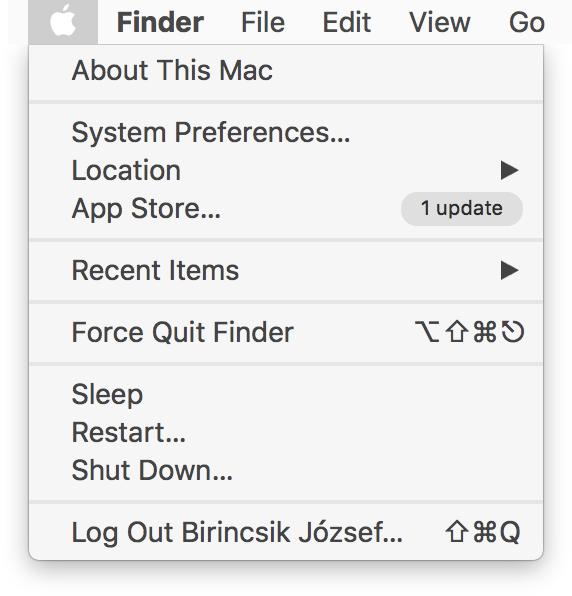Viewport: 572px width, 596px height.
Task: Select About This Mac
Action: click(x=286, y=70)
